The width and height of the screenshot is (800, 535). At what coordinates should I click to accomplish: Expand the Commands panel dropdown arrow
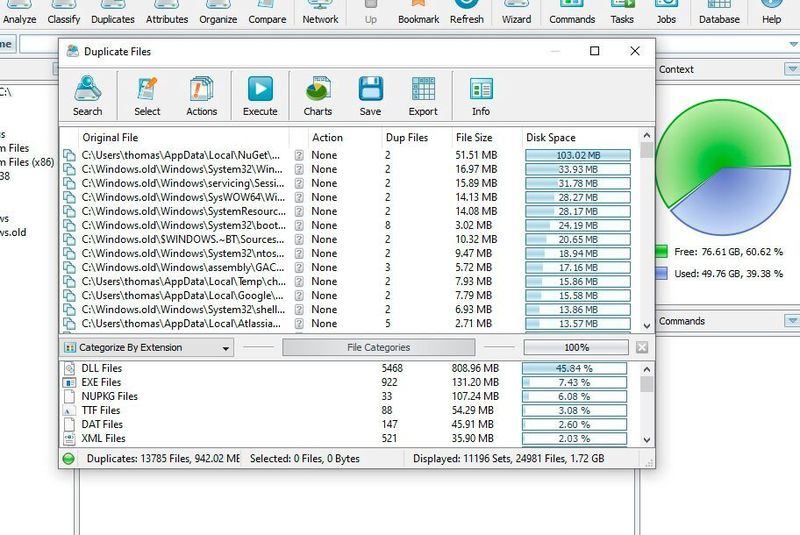pos(792,321)
